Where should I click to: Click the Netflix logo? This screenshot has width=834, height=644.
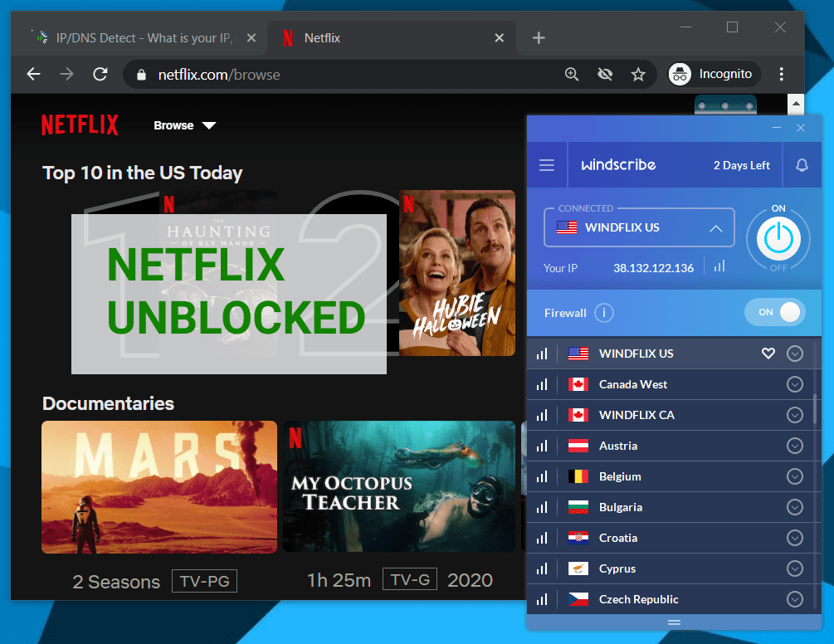[80, 125]
